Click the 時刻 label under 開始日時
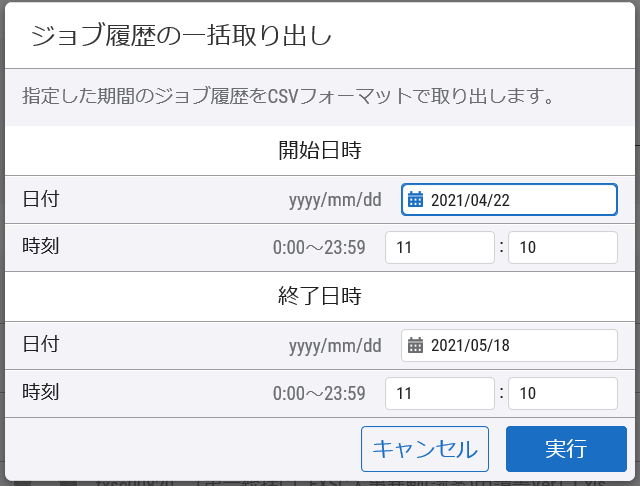This screenshot has height=486, width=640. pyautogui.click(x=41, y=246)
